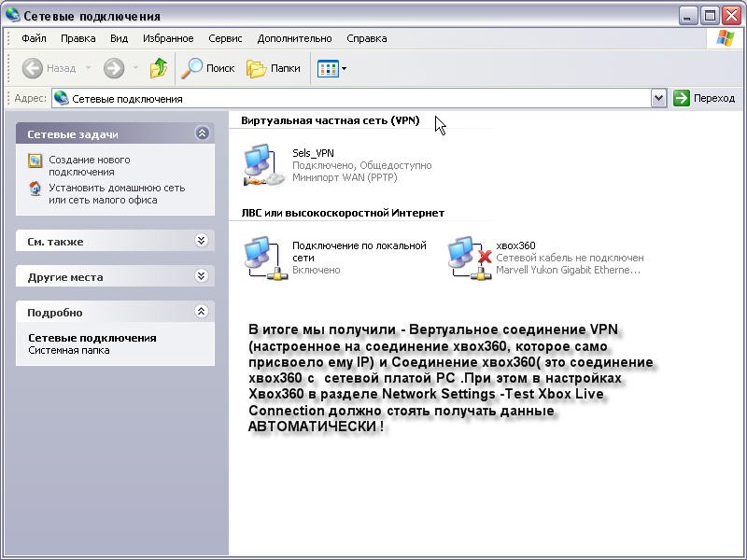Click the green Go arrow (Переход)
The height and width of the screenshot is (560, 747).
click(682, 98)
